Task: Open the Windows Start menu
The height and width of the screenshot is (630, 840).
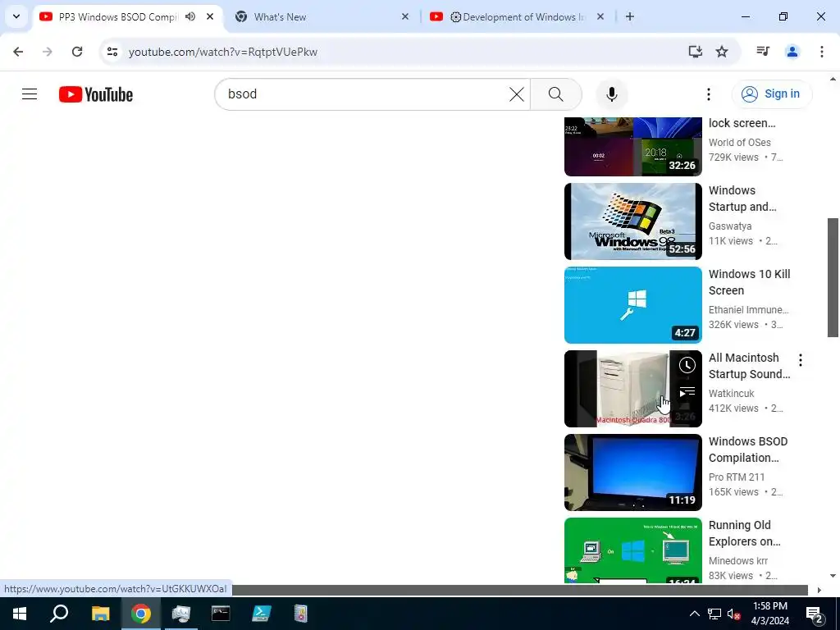Action: click(x=20, y=614)
